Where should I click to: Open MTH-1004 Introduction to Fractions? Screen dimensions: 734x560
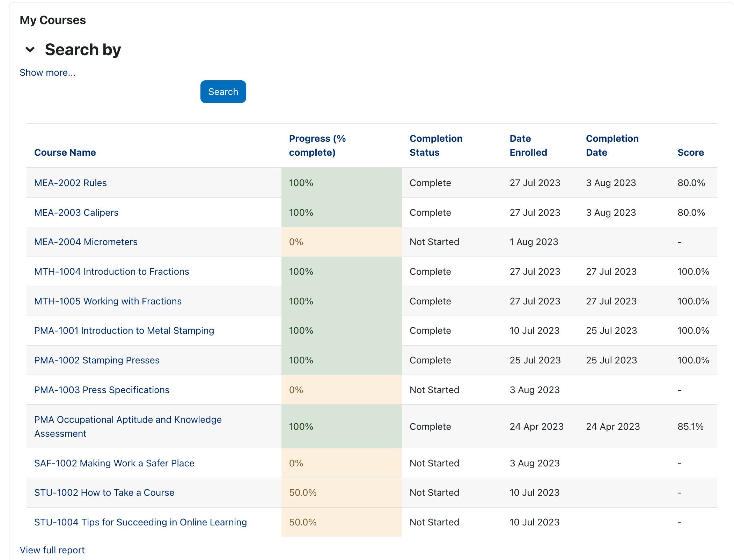click(111, 272)
